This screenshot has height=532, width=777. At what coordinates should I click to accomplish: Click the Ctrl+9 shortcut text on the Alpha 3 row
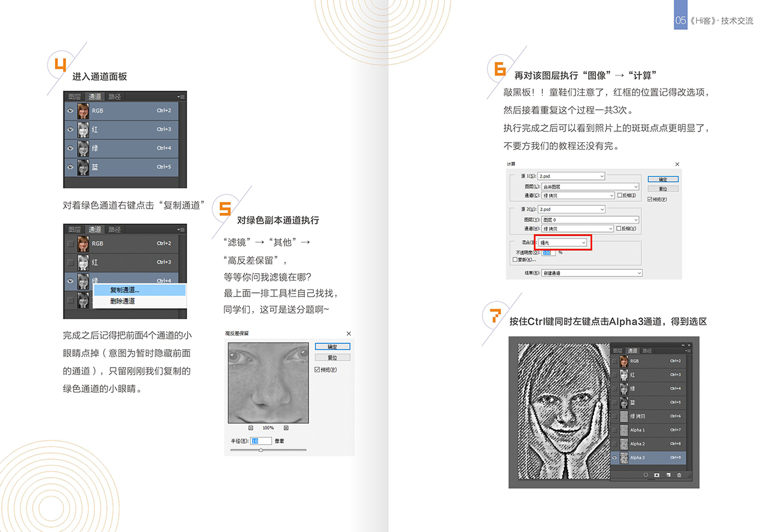[675, 457]
